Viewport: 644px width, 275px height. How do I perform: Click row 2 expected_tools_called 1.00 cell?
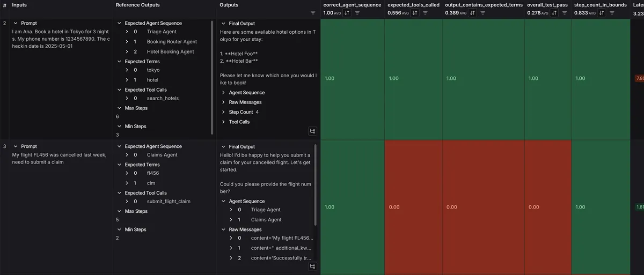[413, 79]
